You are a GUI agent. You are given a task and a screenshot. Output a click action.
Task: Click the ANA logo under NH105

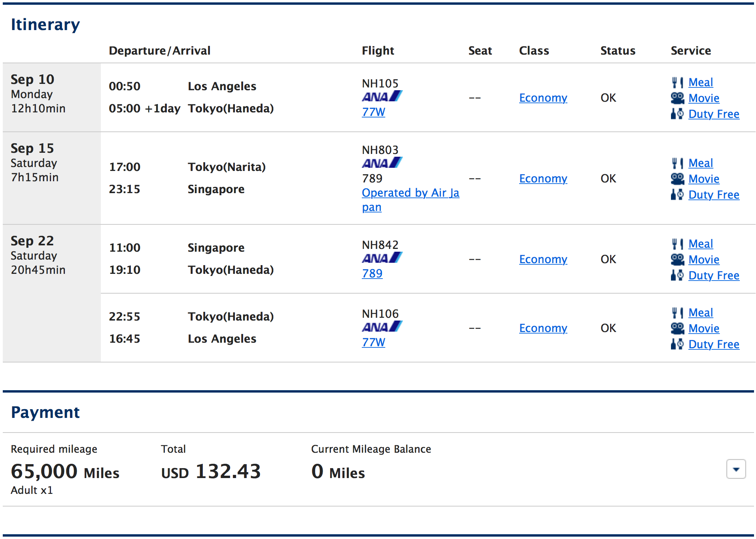tap(382, 97)
